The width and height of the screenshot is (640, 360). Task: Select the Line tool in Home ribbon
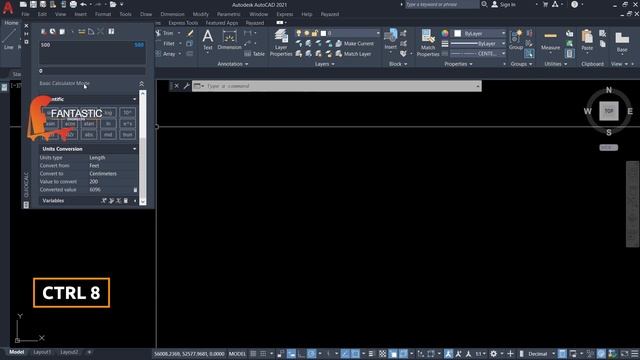[9, 39]
